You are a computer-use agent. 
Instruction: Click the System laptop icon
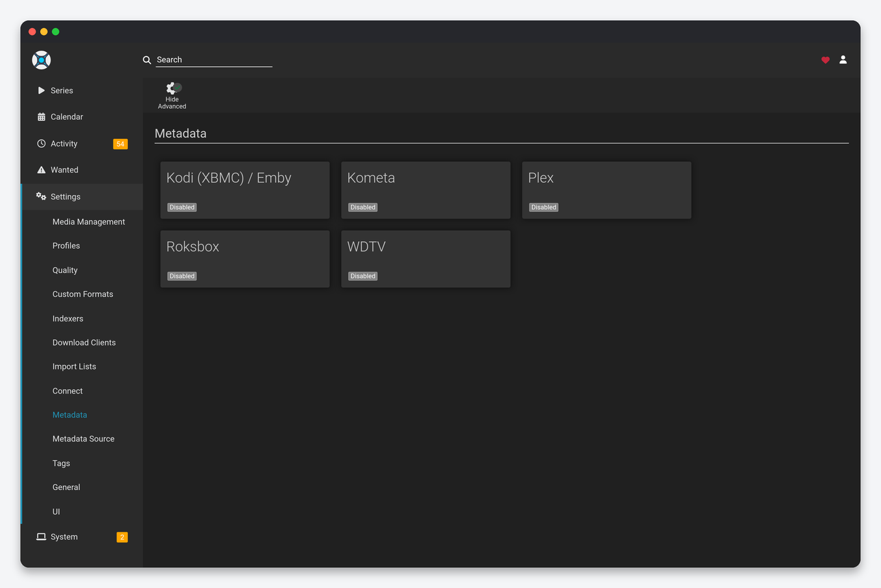(x=41, y=537)
